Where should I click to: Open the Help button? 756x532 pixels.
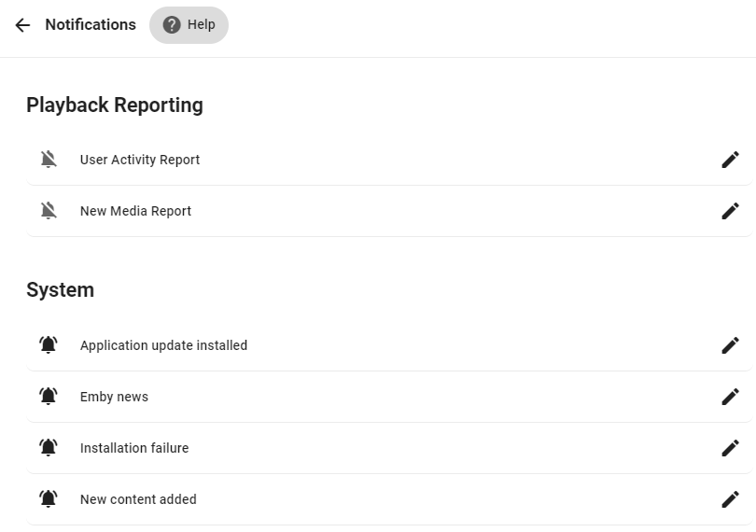[189, 25]
